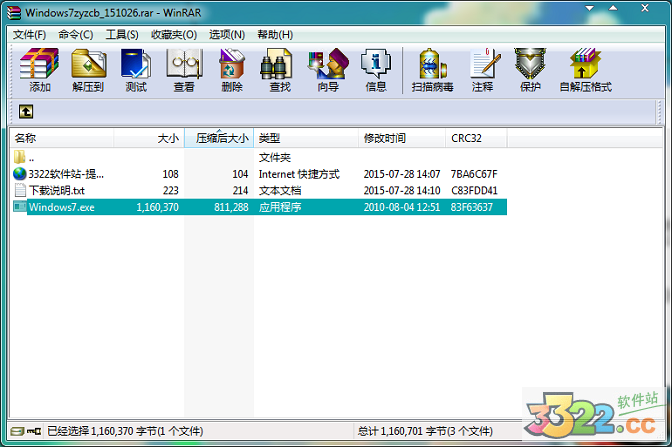Click the CRC32 value 7BA6C67F
This screenshot has width=672, height=447.
pos(474,174)
